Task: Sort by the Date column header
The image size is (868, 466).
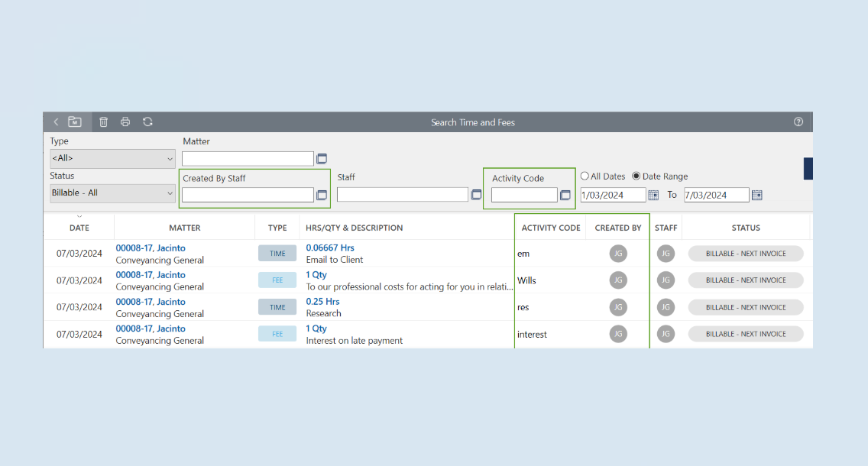Action: coord(79,228)
